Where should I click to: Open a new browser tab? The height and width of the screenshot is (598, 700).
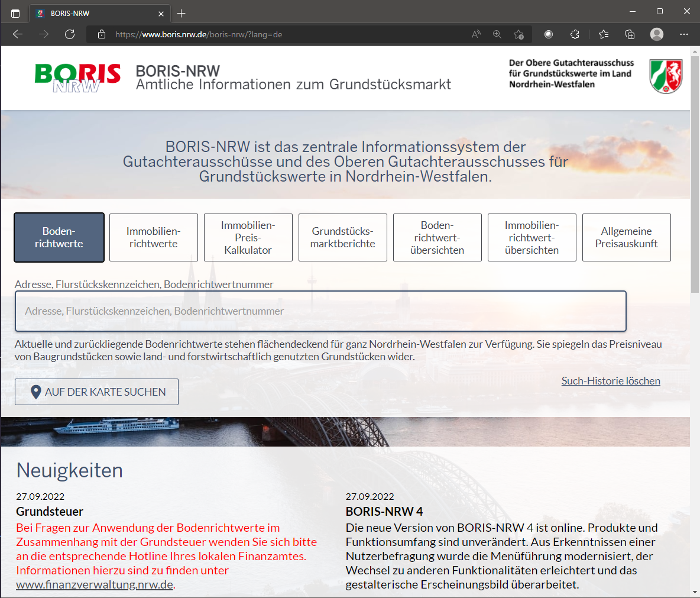(182, 14)
